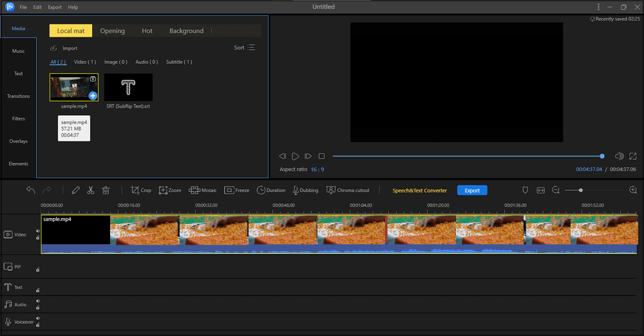Undo the last action

(31, 191)
